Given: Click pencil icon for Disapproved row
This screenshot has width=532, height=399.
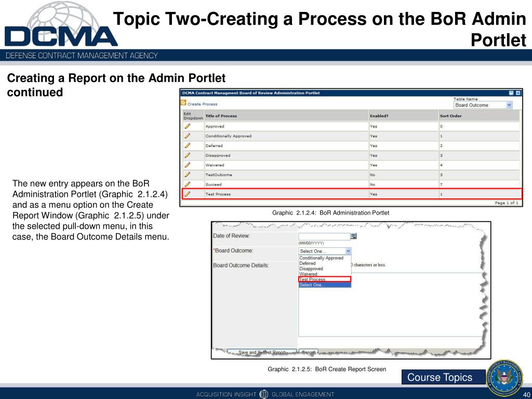Looking at the screenshot, I should click(x=187, y=155).
